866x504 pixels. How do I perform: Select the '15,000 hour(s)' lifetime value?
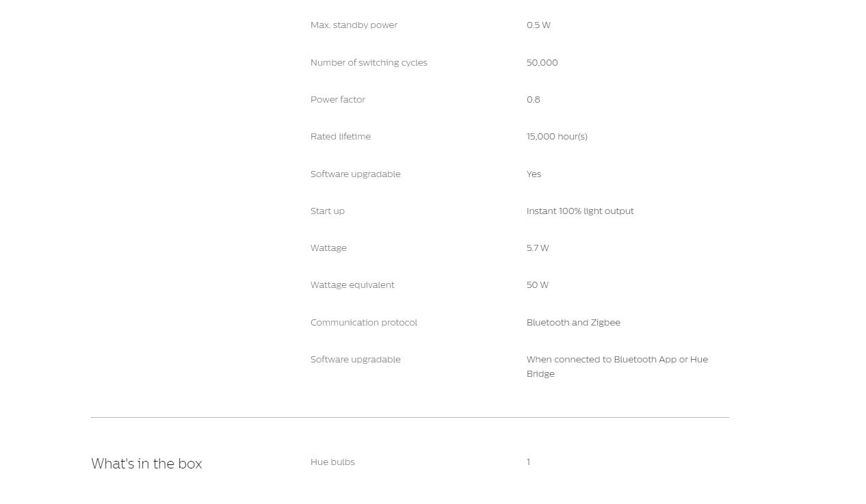click(557, 137)
